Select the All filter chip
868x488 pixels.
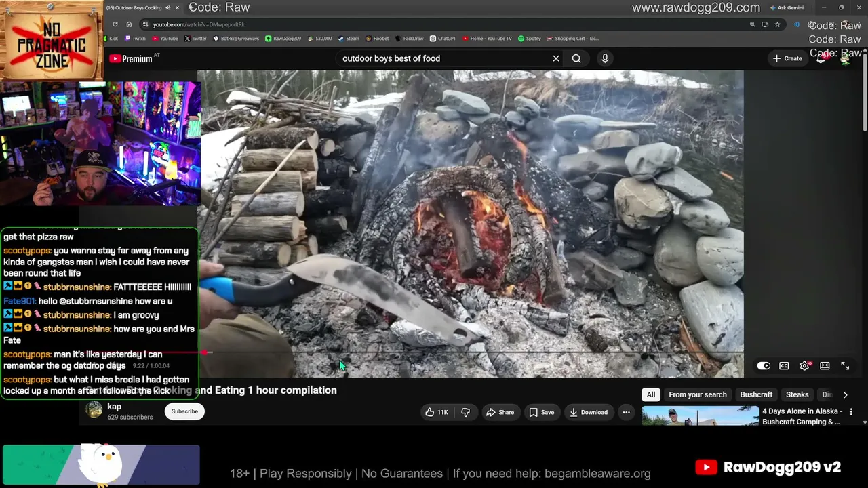coord(651,394)
